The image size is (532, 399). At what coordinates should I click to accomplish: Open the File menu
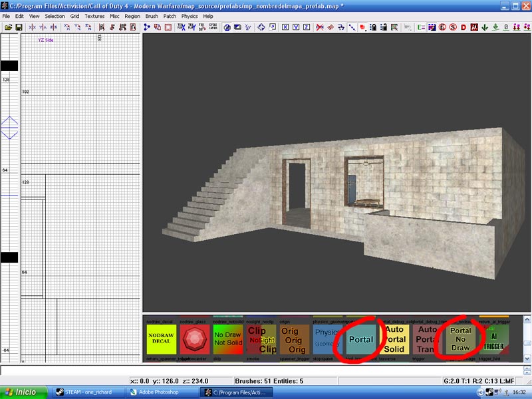coord(6,16)
